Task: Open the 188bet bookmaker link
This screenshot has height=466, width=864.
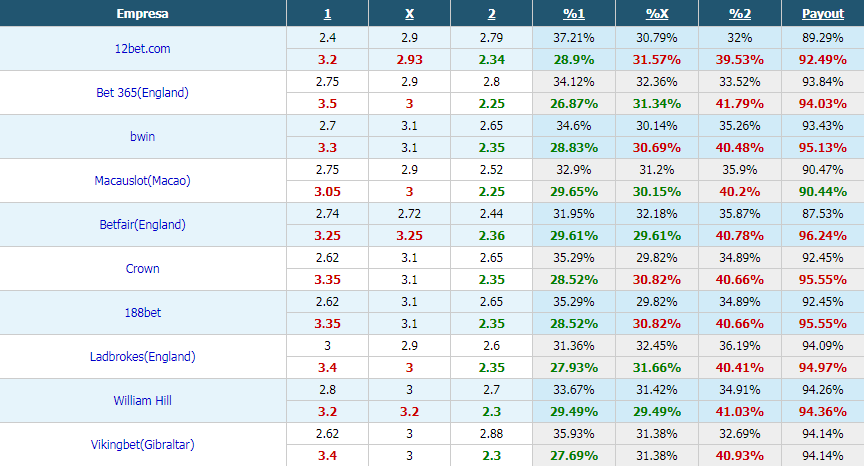Action: point(143,313)
